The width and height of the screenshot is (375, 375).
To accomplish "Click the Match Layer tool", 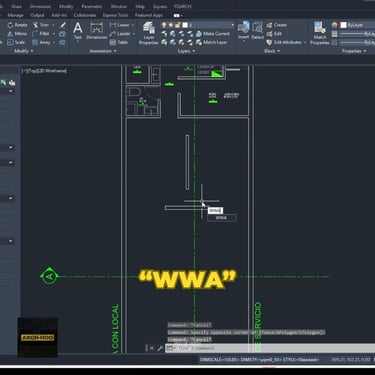I will coord(211,42).
